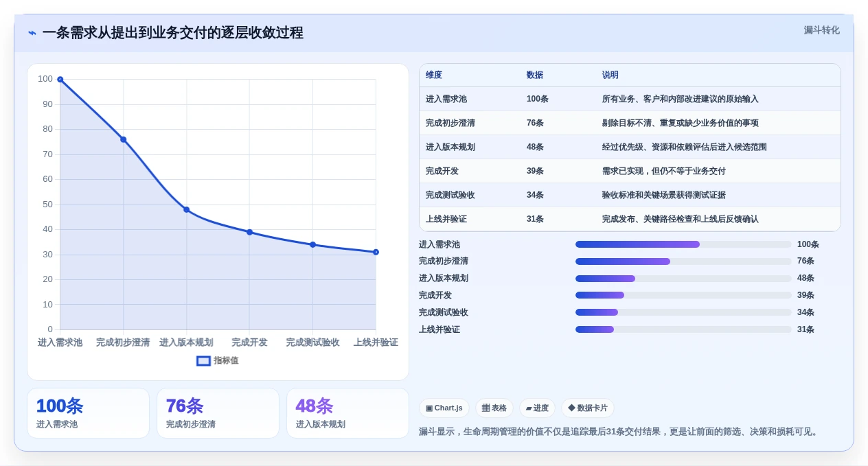The width and height of the screenshot is (868, 466).
Task: Select the Chart.js tag chip
Action: click(444, 408)
